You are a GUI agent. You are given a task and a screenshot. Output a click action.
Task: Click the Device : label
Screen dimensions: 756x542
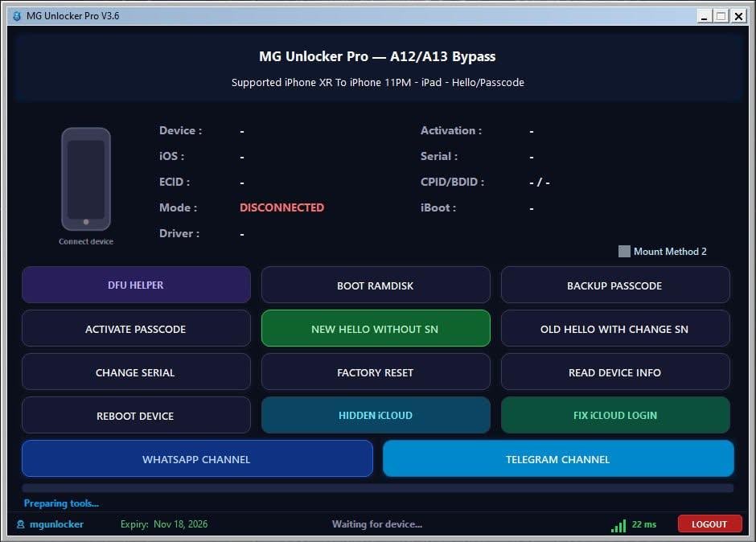click(x=180, y=131)
